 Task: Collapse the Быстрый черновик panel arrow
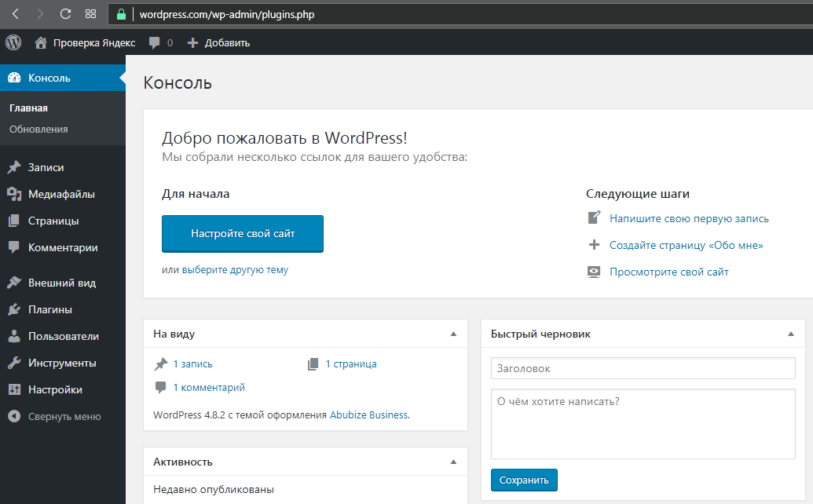(791, 334)
